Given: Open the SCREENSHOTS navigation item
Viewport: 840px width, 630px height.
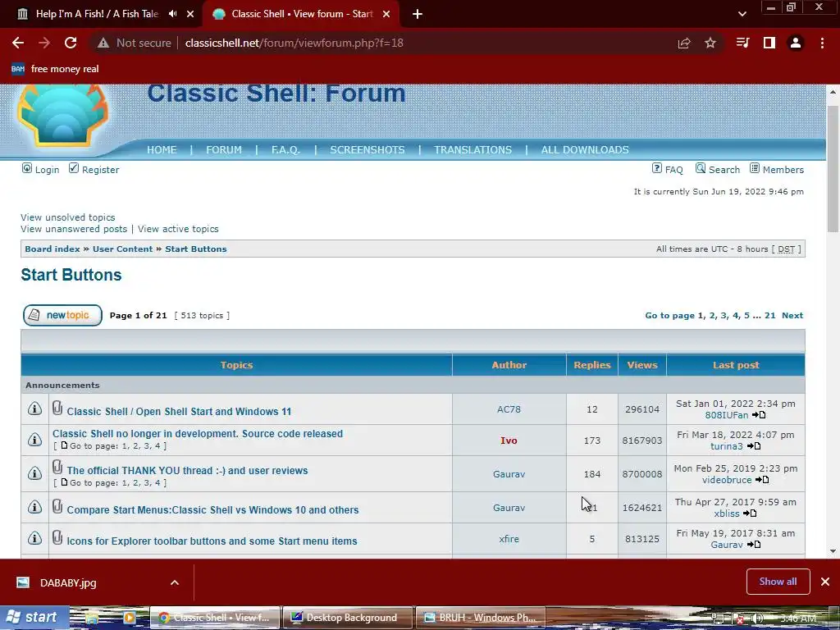Looking at the screenshot, I should pos(367,150).
